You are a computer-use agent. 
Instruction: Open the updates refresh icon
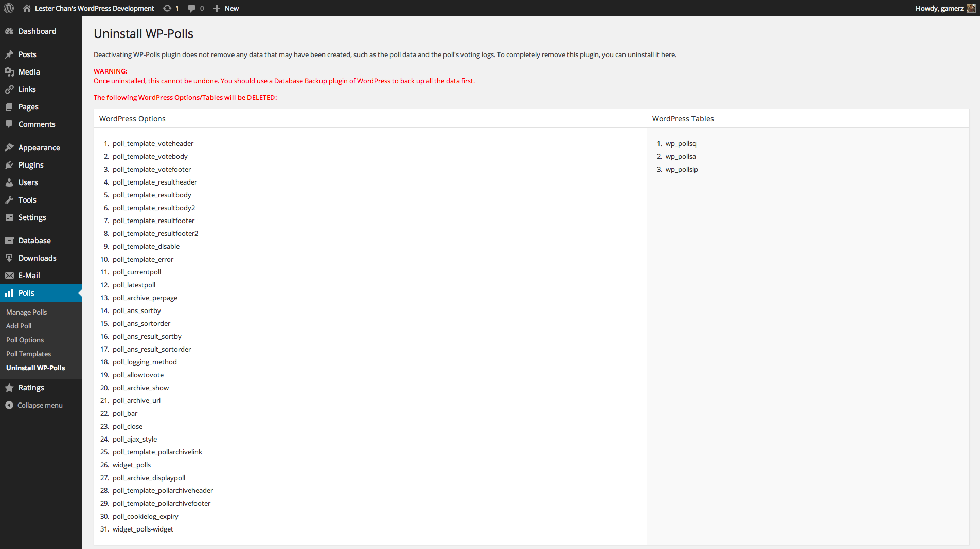click(x=167, y=8)
